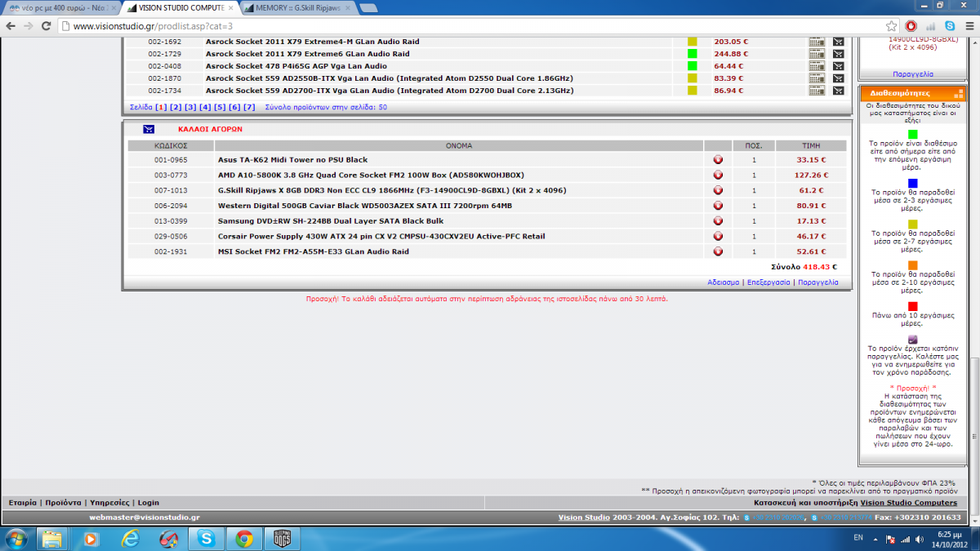Remove MSI Socket FM2 motherboard from cart

click(x=718, y=251)
